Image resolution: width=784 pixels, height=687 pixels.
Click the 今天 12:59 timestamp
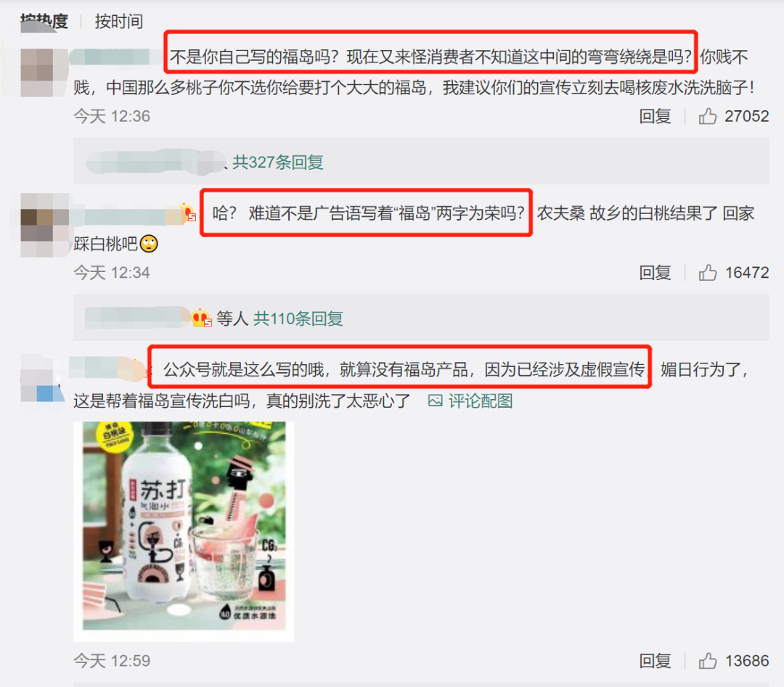(112, 661)
